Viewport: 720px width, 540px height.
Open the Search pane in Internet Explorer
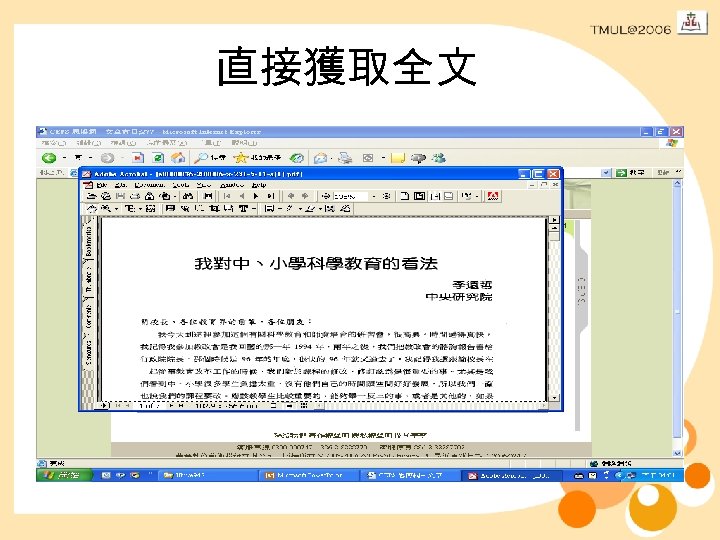click(x=210, y=158)
